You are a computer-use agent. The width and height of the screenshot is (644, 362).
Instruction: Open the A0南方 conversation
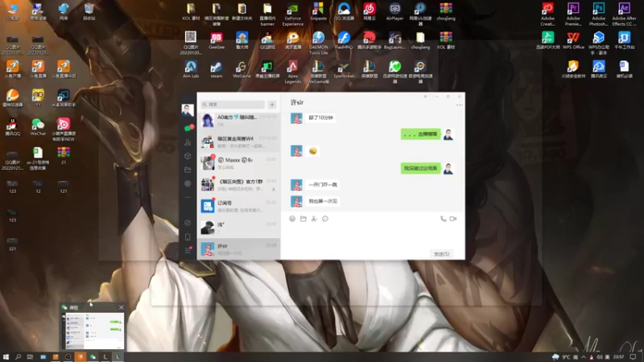click(x=238, y=120)
